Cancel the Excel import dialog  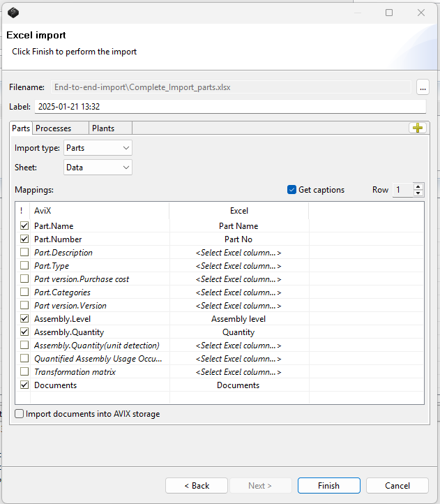point(397,486)
